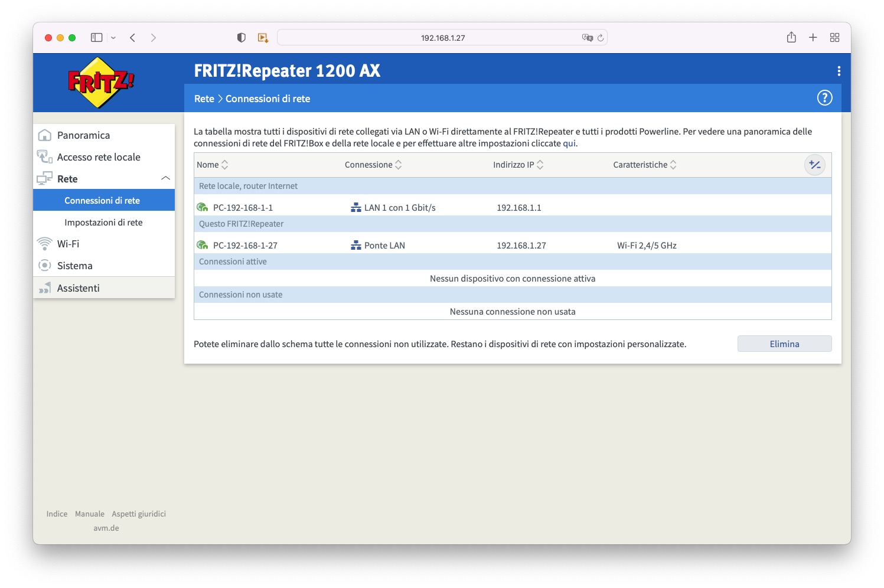Screen dimensions: 884x588
Task: Go back with the browser back arrow
Action: point(133,37)
